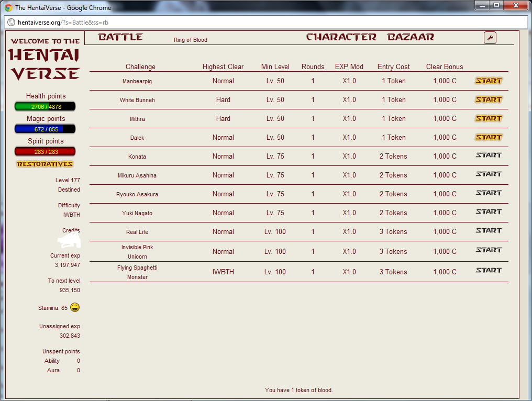532x401 pixels.
Task: Click the IWBTH difficulty setting in sidebar
Action: tap(72, 215)
